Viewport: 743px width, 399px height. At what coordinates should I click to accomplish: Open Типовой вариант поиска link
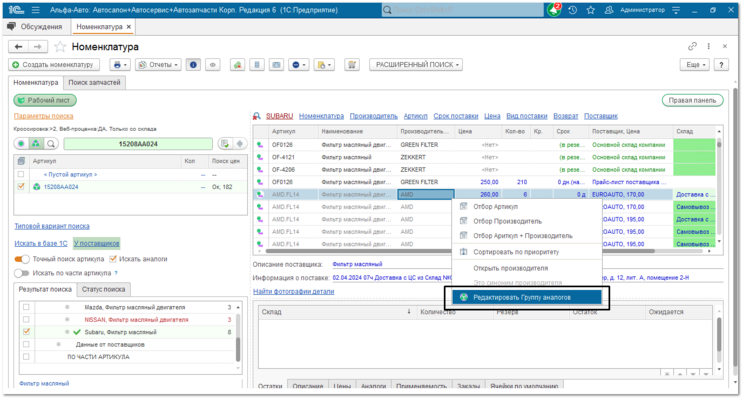(52, 226)
